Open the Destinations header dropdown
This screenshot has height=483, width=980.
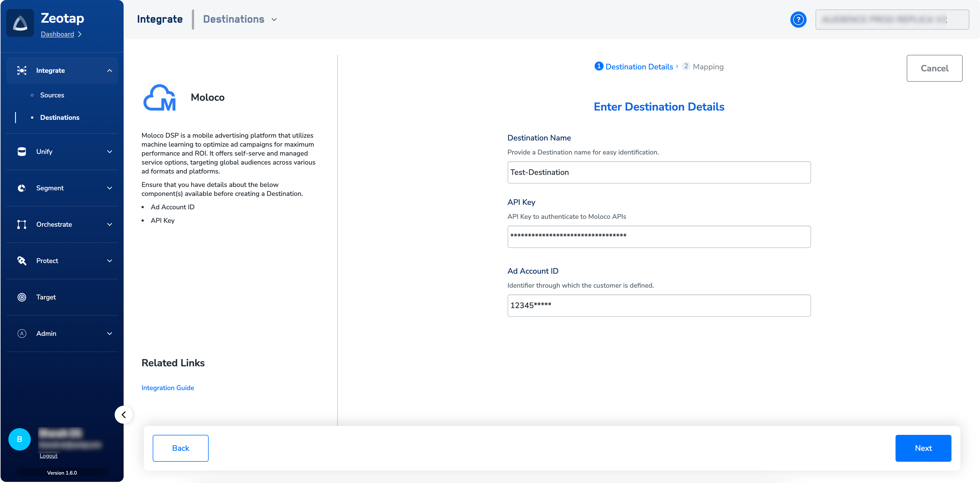(x=274, y=19)
